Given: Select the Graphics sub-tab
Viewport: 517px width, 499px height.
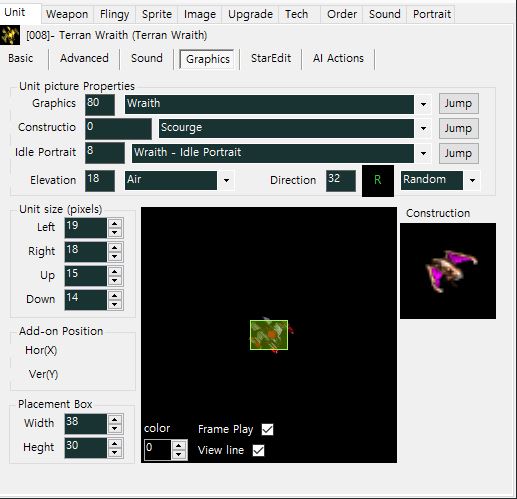Looking at the screenshot, I should [208, 59].
